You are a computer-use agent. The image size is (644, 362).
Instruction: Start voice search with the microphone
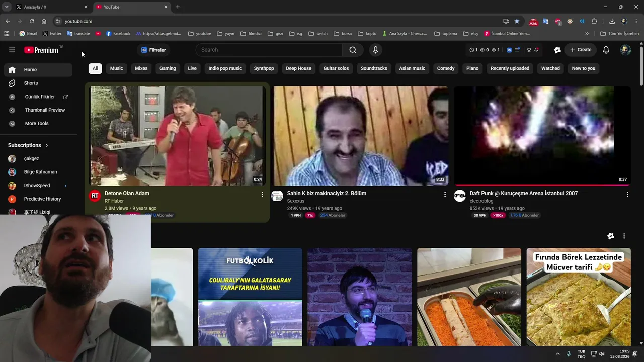375,50
